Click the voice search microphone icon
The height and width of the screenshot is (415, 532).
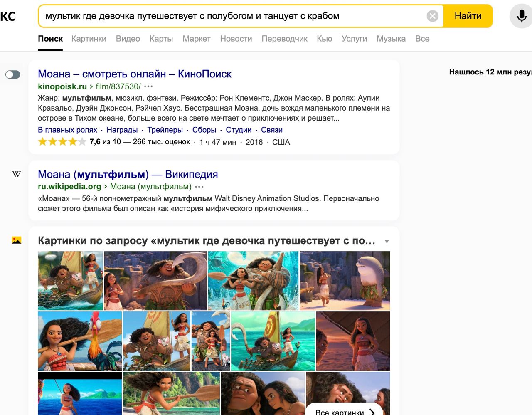click(x=521, y=16)
